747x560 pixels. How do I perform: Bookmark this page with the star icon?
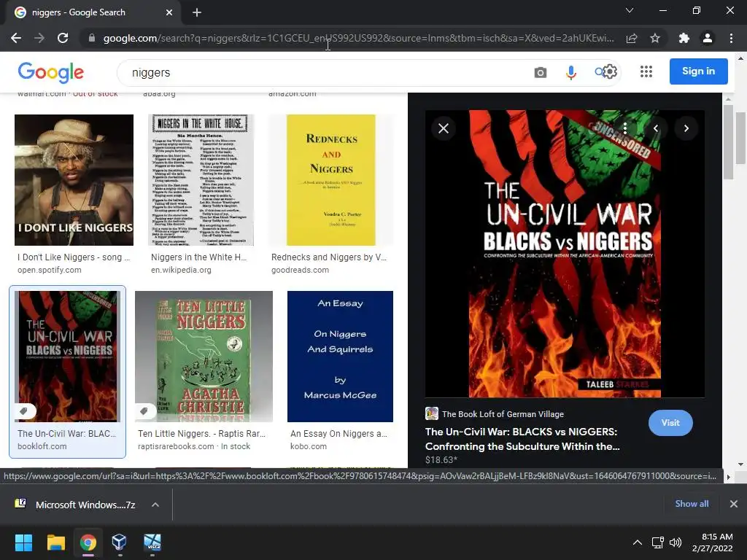655,38
